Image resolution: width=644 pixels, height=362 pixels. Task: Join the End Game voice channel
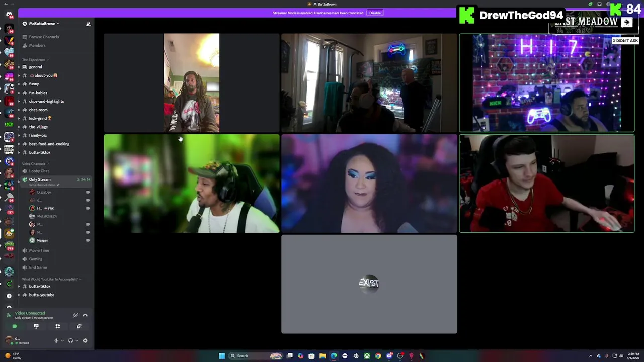(x=38, y=267)
